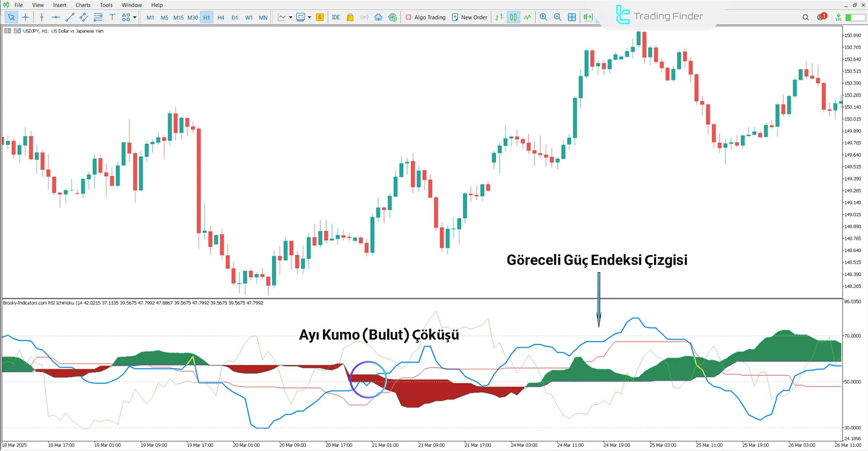868x451 pixels.
Task: Click the New Order button
Action: tap(470, 17)
